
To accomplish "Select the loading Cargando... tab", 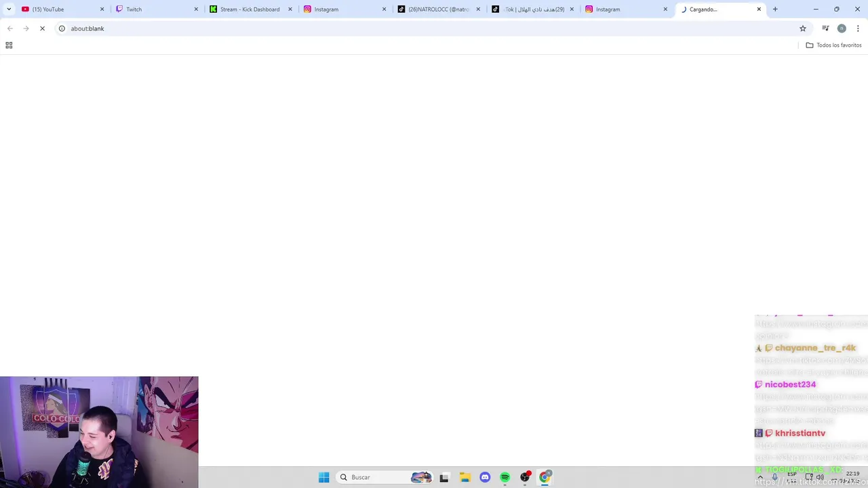I will coord(720,9).
